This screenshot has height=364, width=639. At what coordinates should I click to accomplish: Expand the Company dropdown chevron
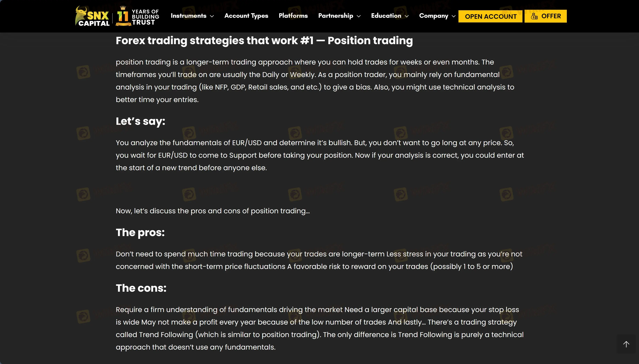(453, 16)
